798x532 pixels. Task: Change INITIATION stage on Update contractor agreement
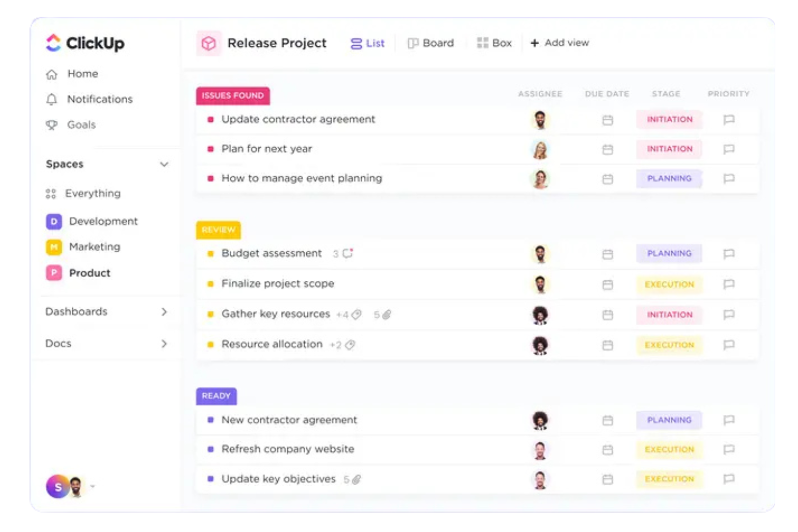tap(670, 120)
